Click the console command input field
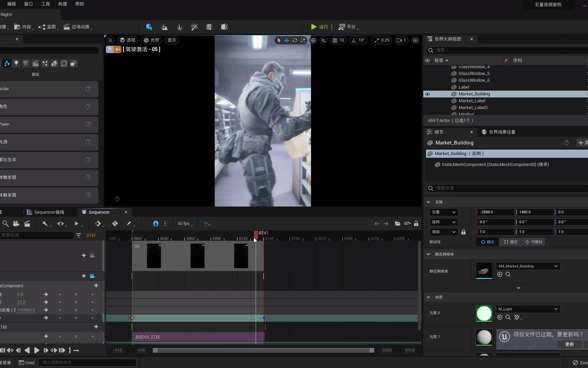 click(x=87, y=363)
